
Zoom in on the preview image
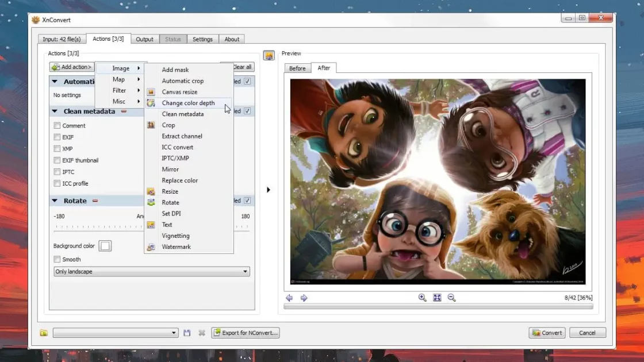coord(422,298)
